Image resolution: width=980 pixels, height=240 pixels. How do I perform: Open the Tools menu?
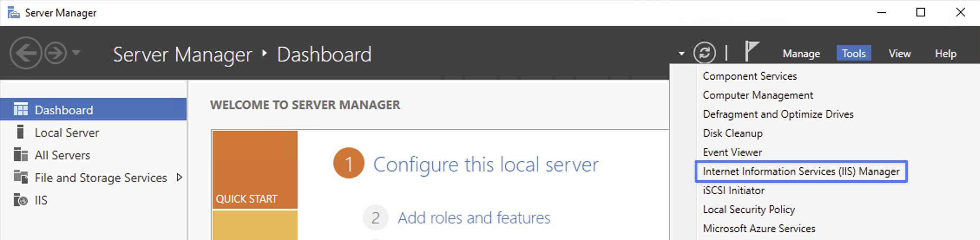click(854, 53)
